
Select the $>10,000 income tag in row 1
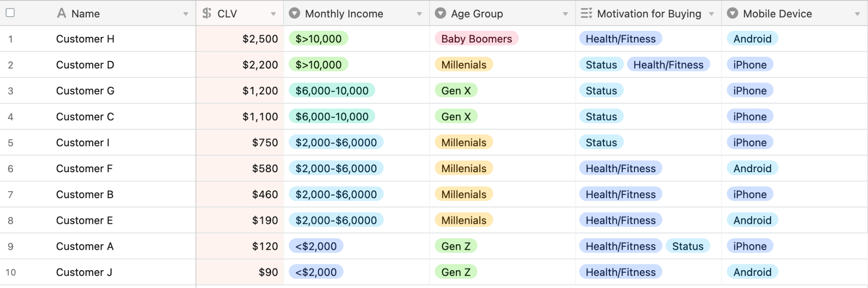[318, 39]
